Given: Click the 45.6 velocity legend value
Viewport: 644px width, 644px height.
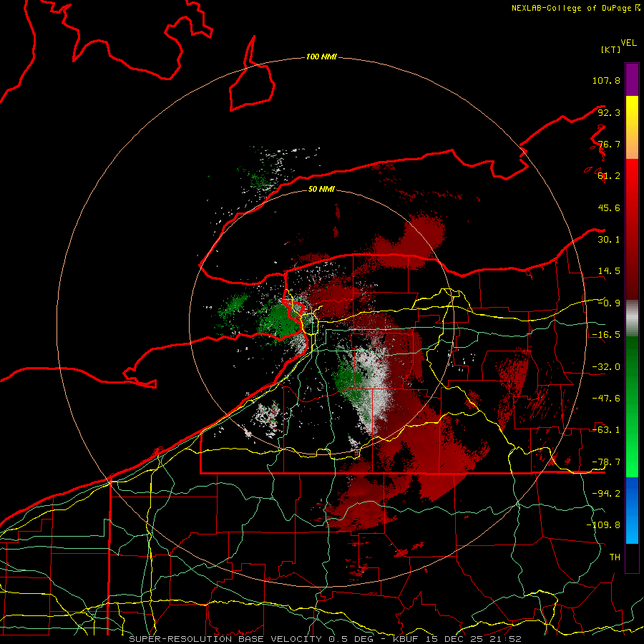Looking at the screenshot, I should (609, 208).
